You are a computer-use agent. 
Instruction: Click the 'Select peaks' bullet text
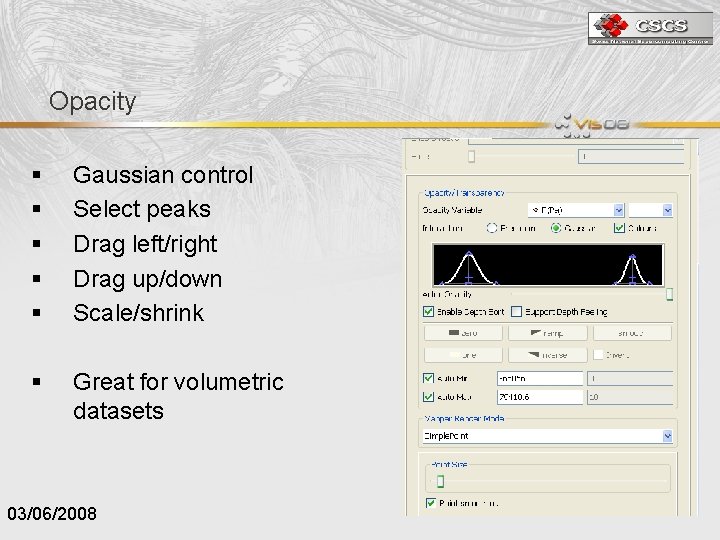[x=142, y=209]
